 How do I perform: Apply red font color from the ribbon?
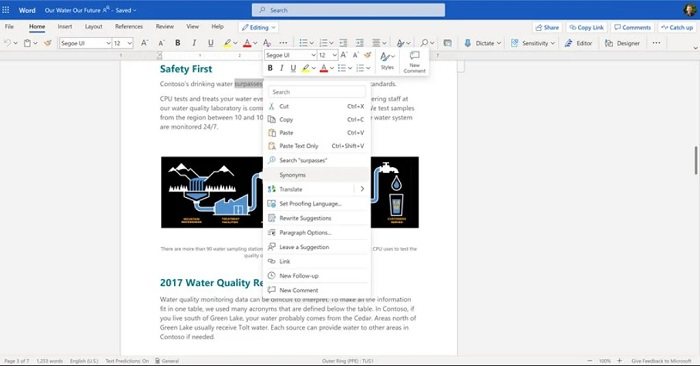[247, 43]
